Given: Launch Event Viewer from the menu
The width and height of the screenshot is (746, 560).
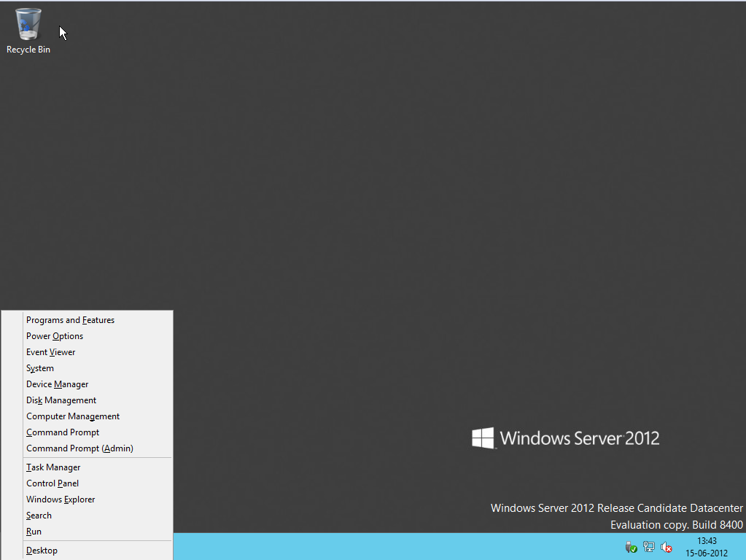Looking at the screenshot, I should [x=51, y=352].
